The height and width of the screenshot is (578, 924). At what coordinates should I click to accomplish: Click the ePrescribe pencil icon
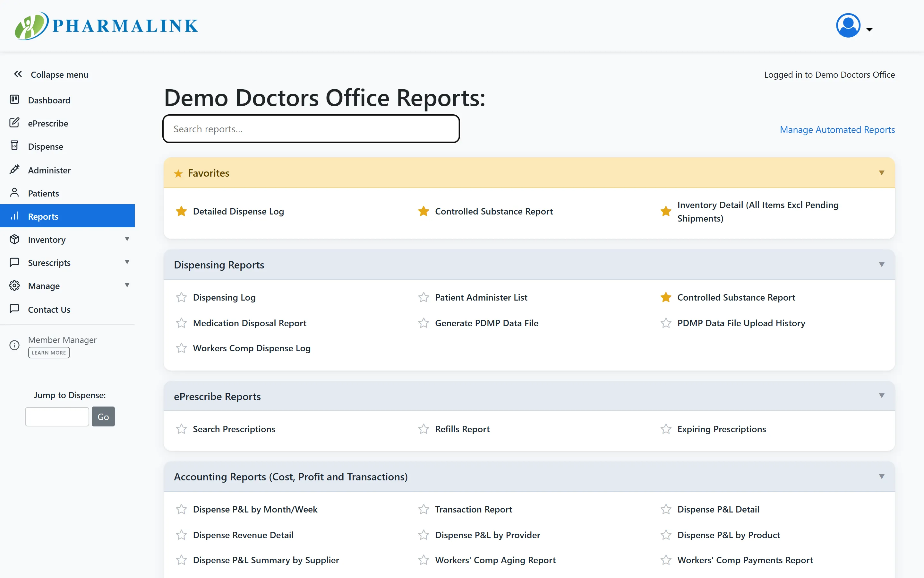tap(14, 123)
